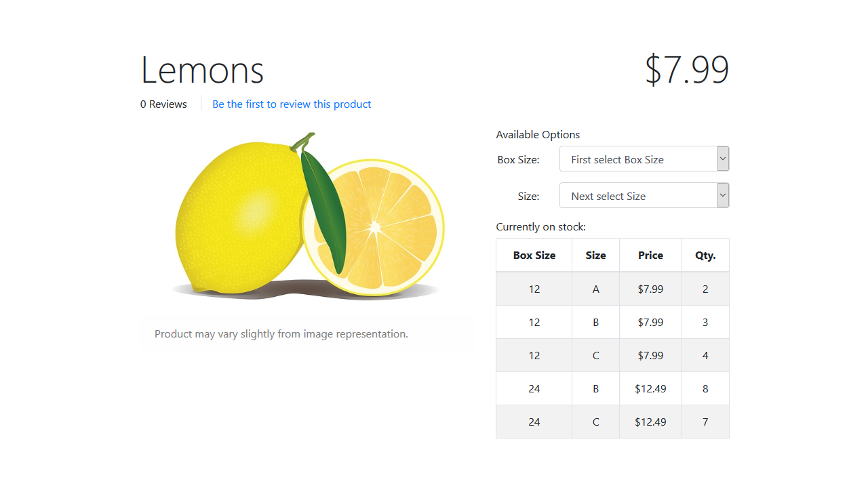Click the Size dropdown arrow
The height and width of the screenshot is (488, 868).
pyautogui.click(x=723, y=196)
